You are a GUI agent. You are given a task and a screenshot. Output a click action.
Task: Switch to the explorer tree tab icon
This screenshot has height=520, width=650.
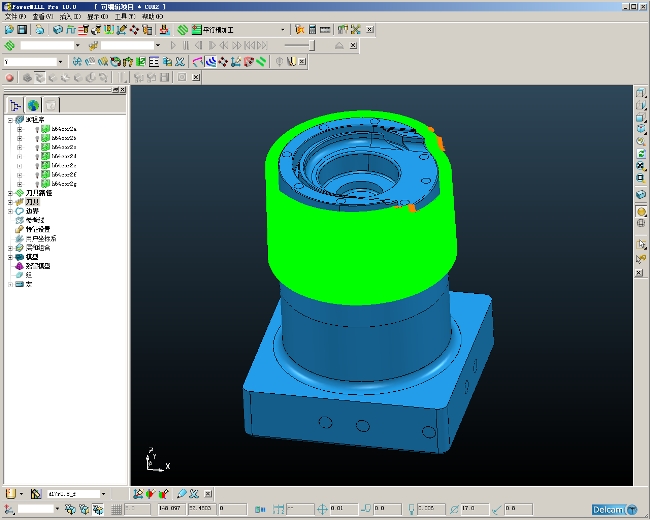click(15, 105)
